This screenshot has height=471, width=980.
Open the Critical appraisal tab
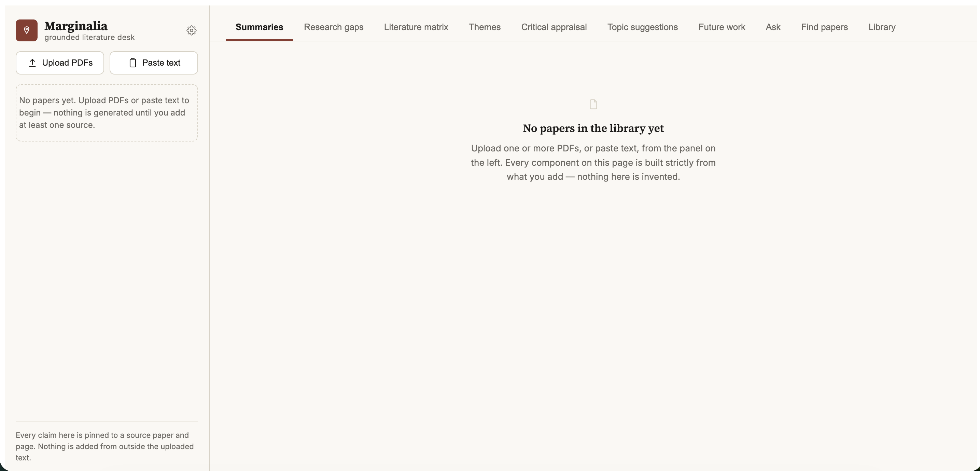tap(554, 27)
